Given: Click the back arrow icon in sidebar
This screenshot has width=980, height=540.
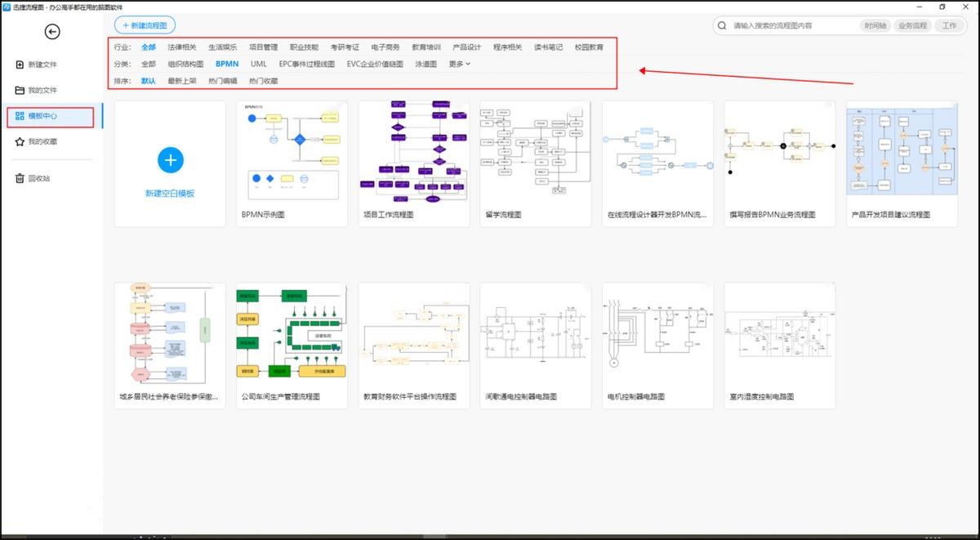Looking at the screenshot, I should 52,32.
